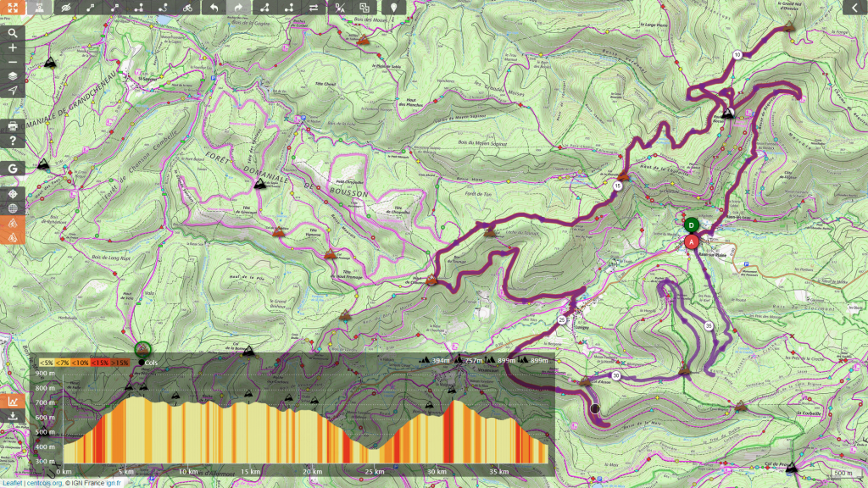This screenshot has height=488, width=868.
Task: Click the download track icon
Action: 13,416
